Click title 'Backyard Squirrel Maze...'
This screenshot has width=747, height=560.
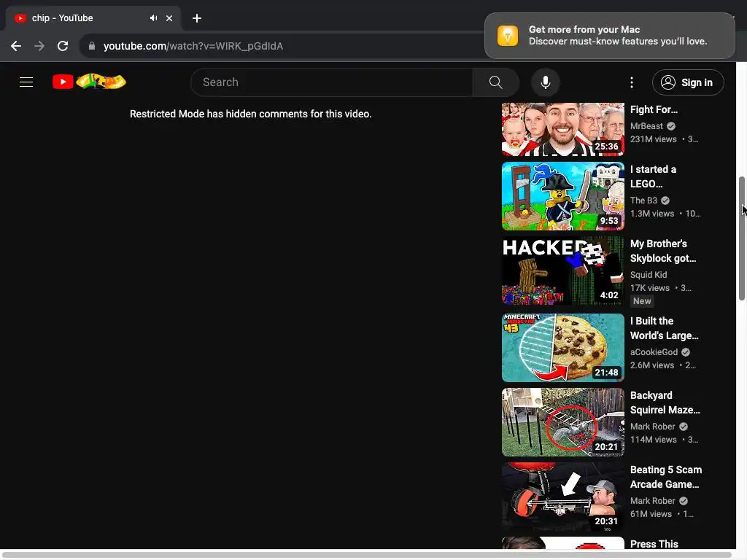(665, 402)
